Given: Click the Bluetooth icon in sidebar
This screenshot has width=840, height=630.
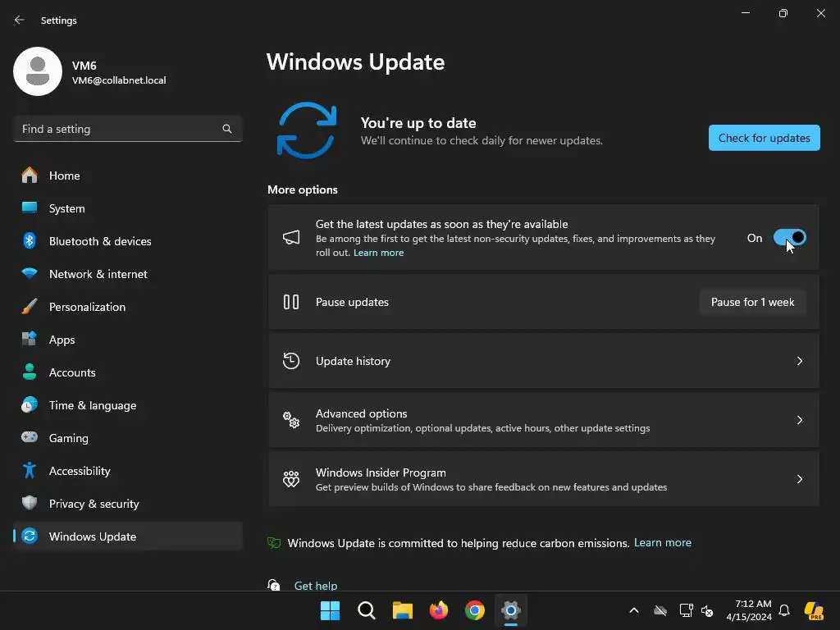Looking at the screenshot, I should [x=30, y=240].
